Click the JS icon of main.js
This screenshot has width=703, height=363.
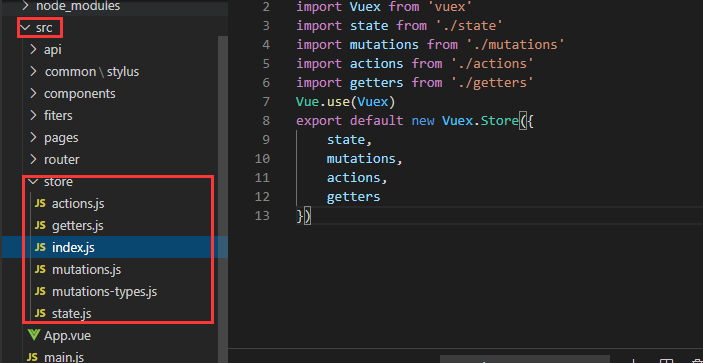click(32, 358)
